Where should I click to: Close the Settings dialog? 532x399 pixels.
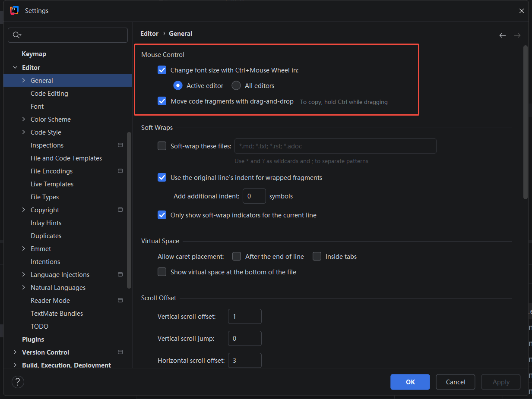tap(522, 11)
